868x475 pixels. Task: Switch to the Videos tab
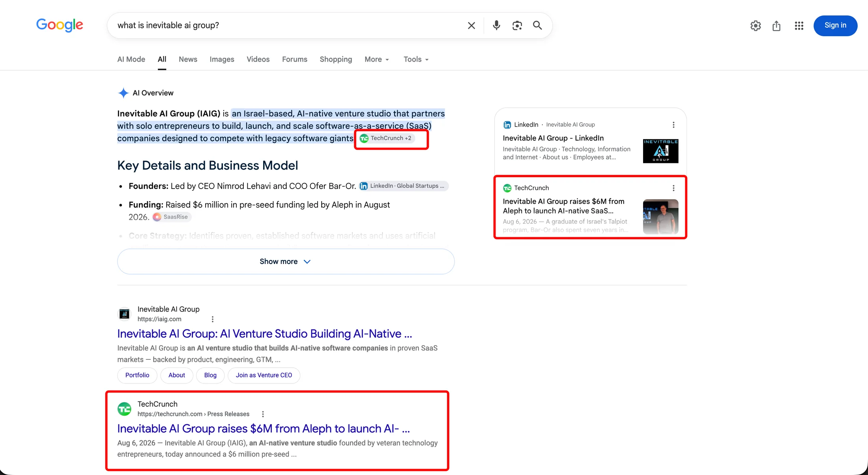[x=258, y=59]
